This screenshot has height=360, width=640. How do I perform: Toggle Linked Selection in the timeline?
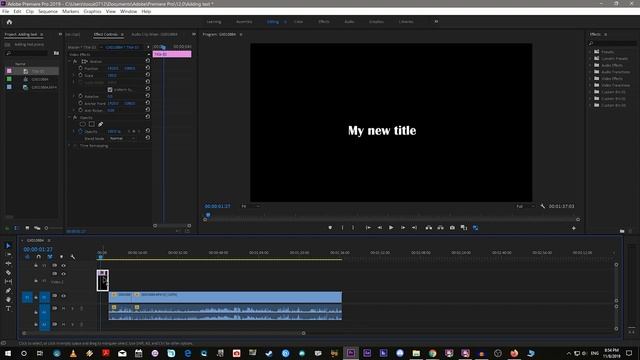[50, 257]
